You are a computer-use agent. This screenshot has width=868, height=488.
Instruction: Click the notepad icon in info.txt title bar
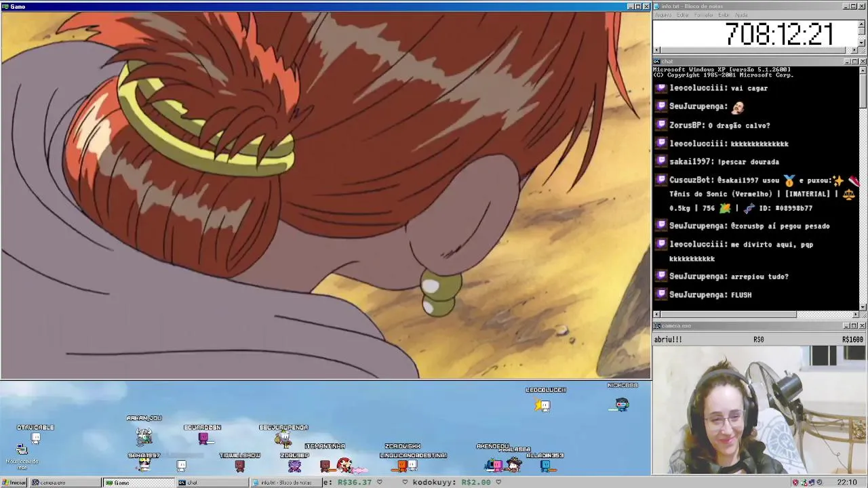point(656,6)
